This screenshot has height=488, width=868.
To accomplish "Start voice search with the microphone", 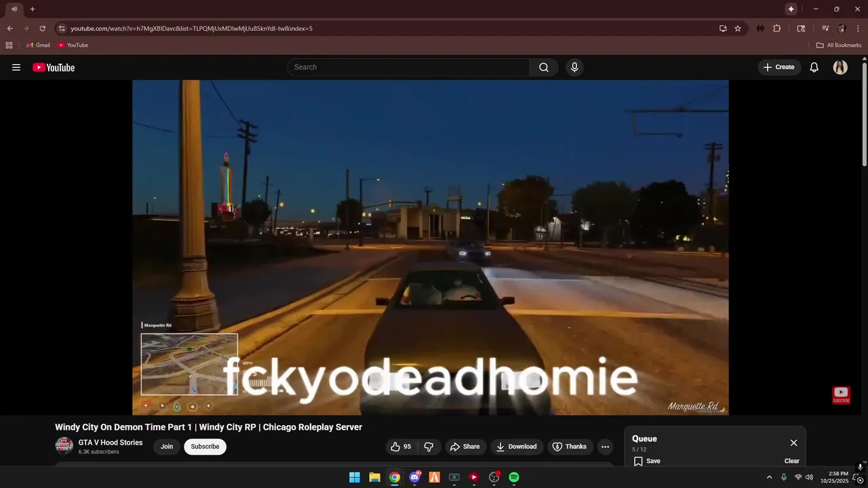I will (x=574, y=67).
